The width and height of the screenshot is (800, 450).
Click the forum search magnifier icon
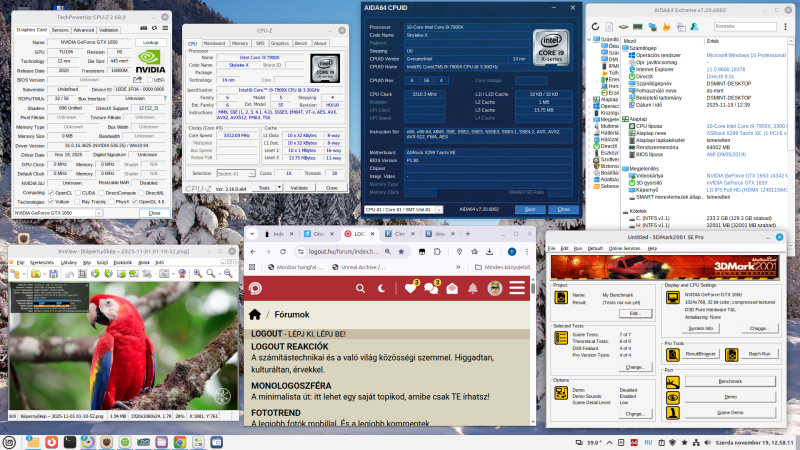point(360,288)
